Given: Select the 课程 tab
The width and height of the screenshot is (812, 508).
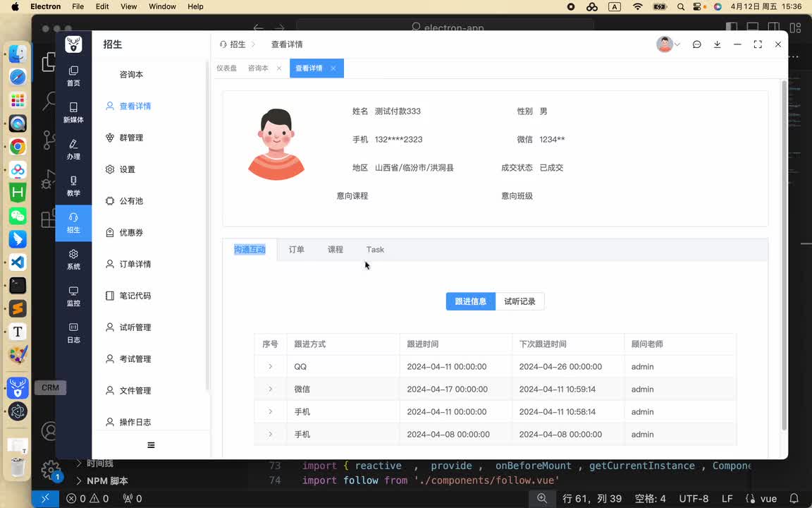Looking at the screenshot, I should coord(336,250).
